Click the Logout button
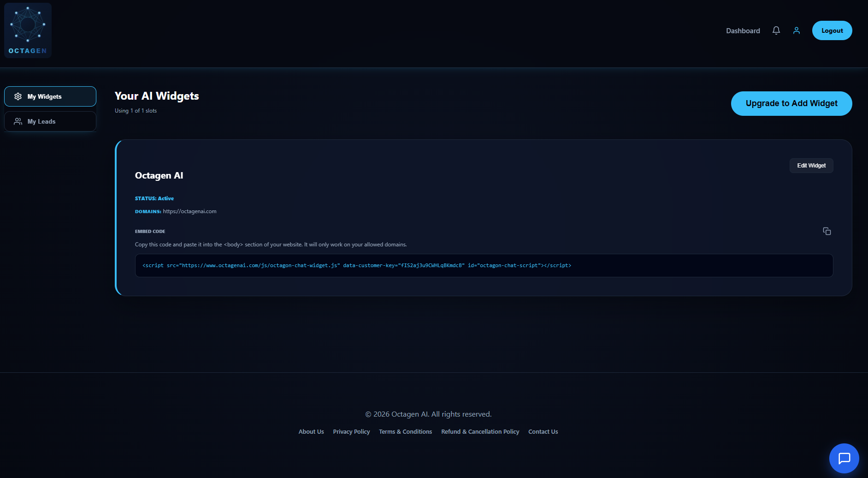868x478 pixels. (832, 30)
